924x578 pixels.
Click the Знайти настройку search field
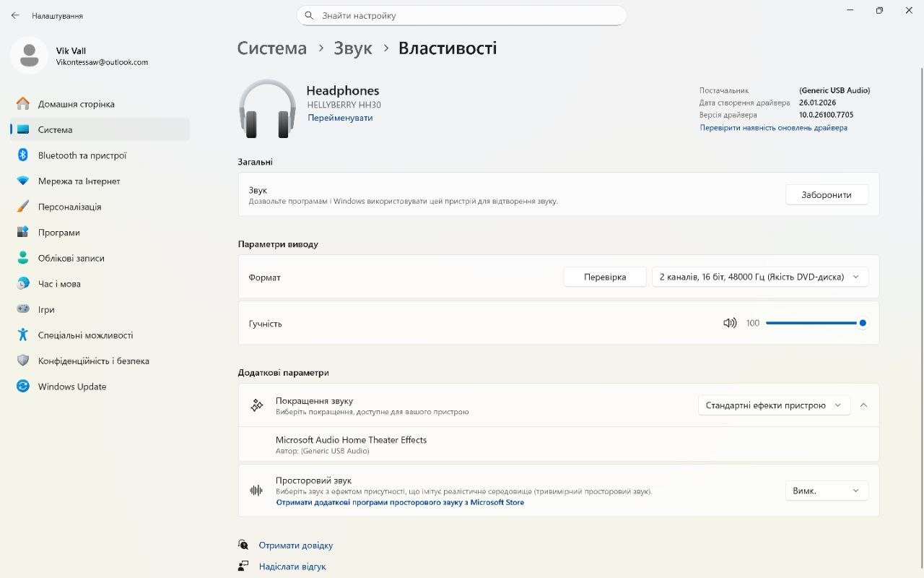[x=462, y=15]
